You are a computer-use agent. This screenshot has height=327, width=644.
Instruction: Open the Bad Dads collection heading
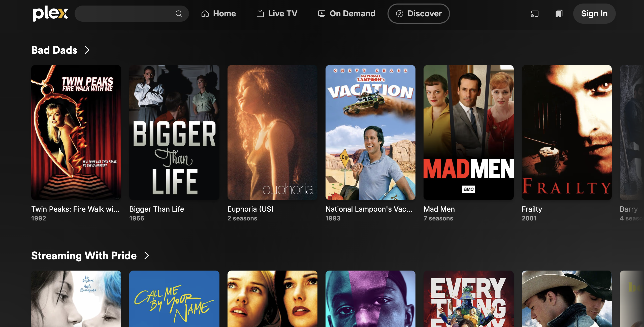pos(54,50)
